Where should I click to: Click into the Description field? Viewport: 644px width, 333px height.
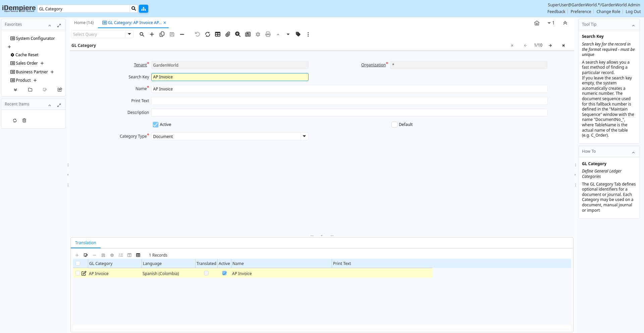click(349, 113)
